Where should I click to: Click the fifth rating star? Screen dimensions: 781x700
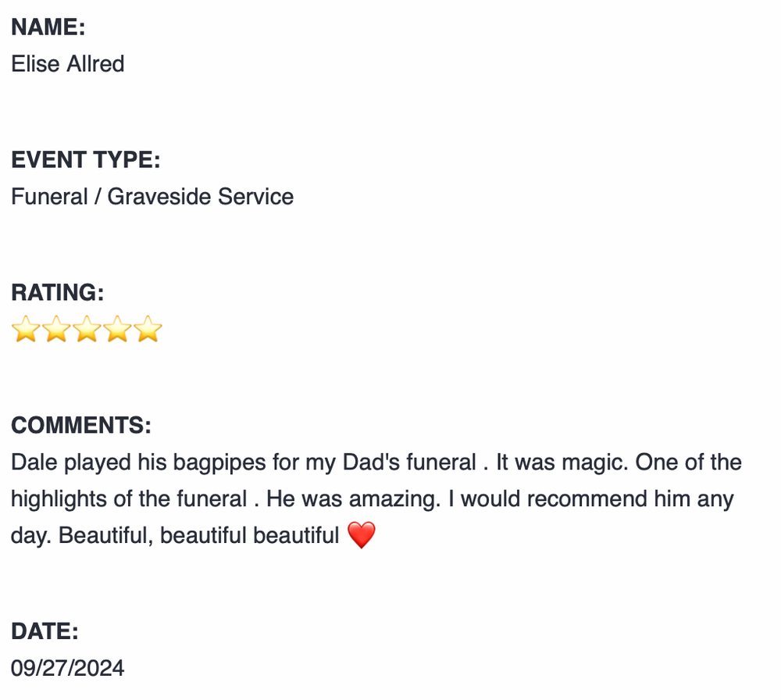coord(148,330)
